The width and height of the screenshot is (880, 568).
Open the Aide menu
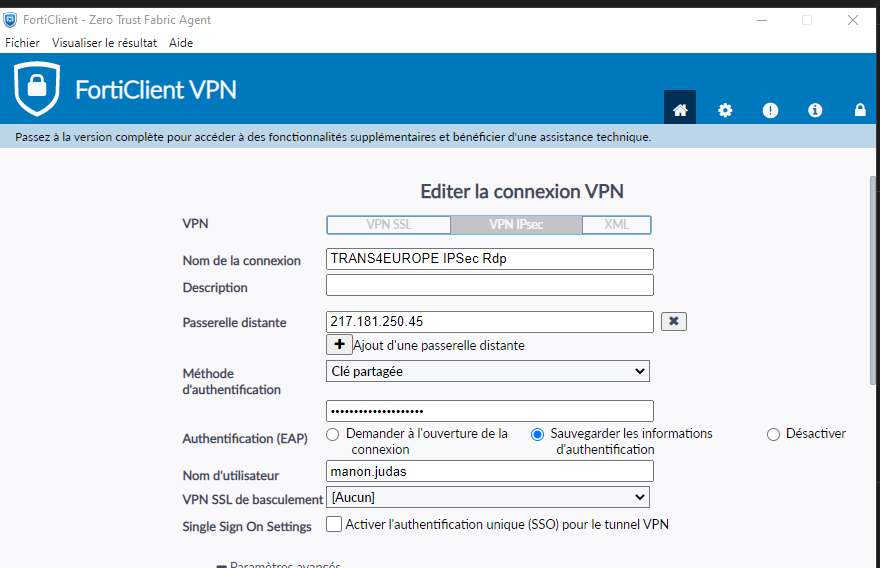181,43
